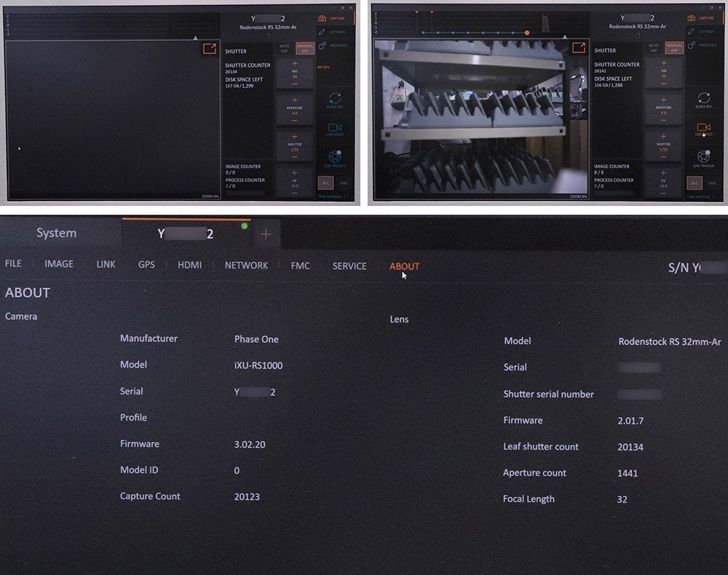Select Manual Exp mode in live-image window
The height and width of the screenshot is (575, 728).
coord(674,47)
